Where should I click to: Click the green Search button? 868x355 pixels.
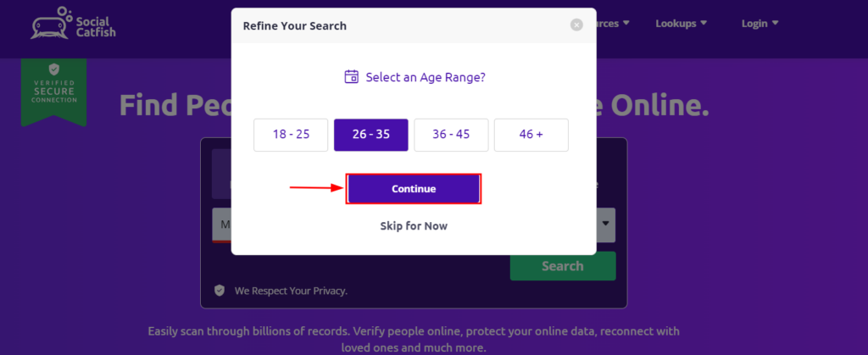[563, 266]
